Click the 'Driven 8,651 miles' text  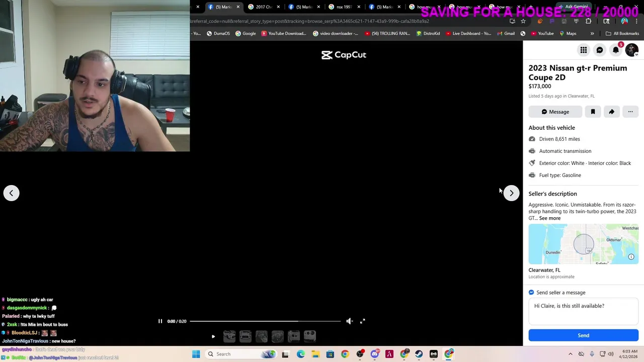point(559,139)
